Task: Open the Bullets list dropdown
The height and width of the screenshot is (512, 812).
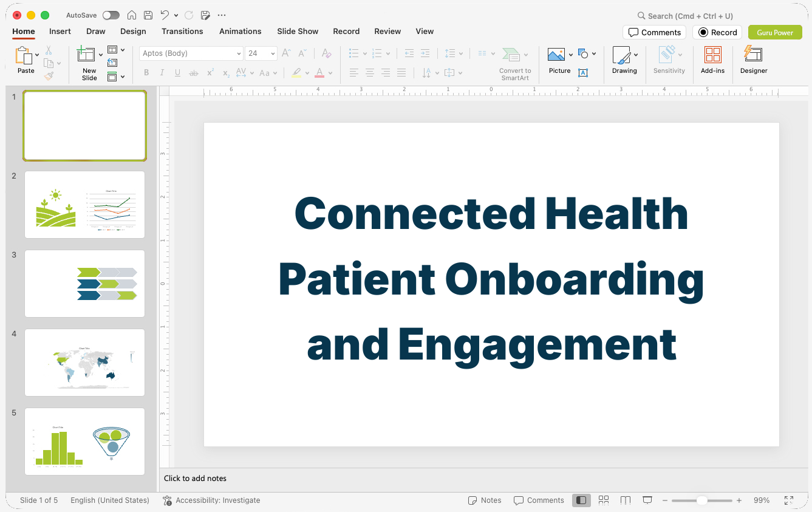Action: click(364, 53)
